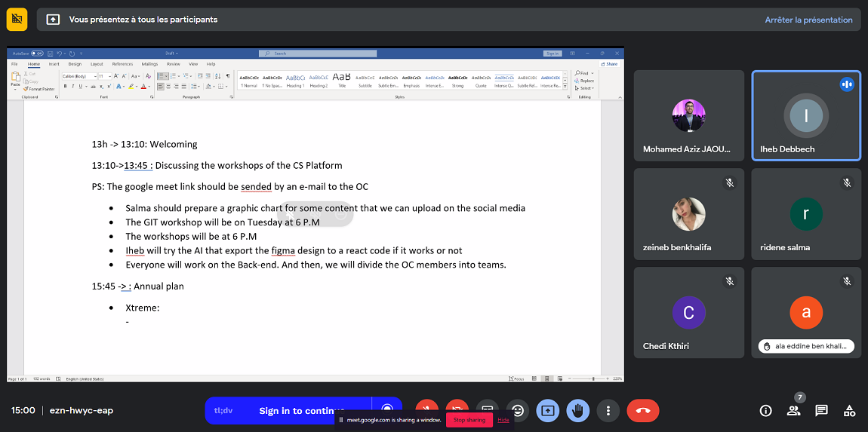Adjust the Word zoom slider
This screenshot has height=432, width=868.
click(593, 379)
